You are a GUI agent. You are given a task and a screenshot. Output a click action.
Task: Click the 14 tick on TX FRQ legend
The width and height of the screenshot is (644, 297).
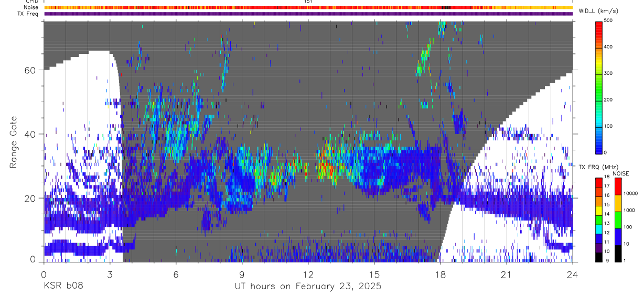tap(607, 214)
